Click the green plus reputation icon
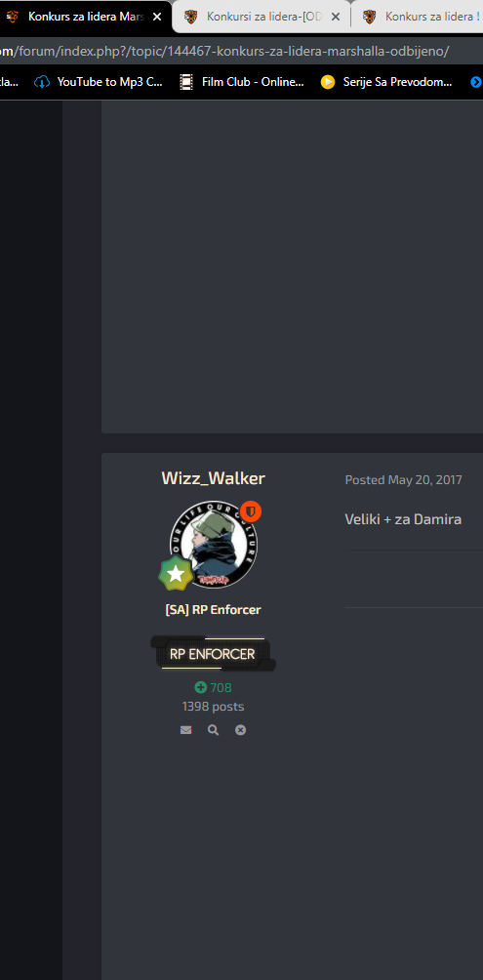 (201, 687)
